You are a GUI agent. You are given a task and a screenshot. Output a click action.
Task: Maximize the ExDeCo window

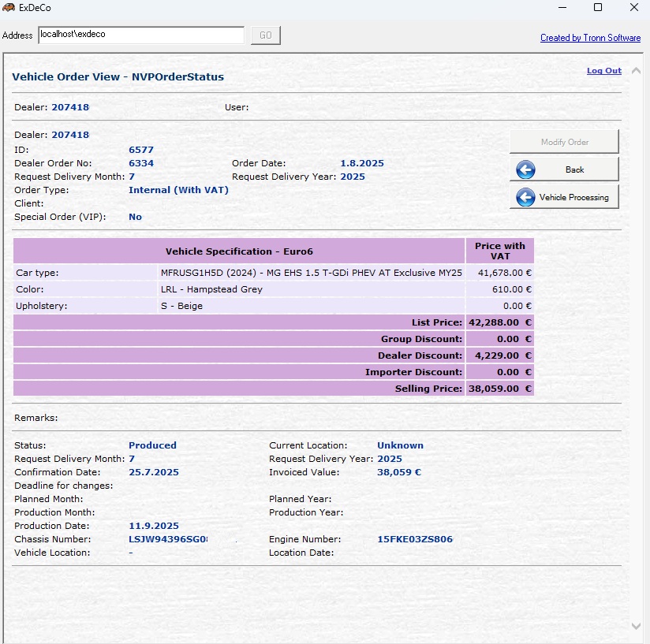point(598,8)
